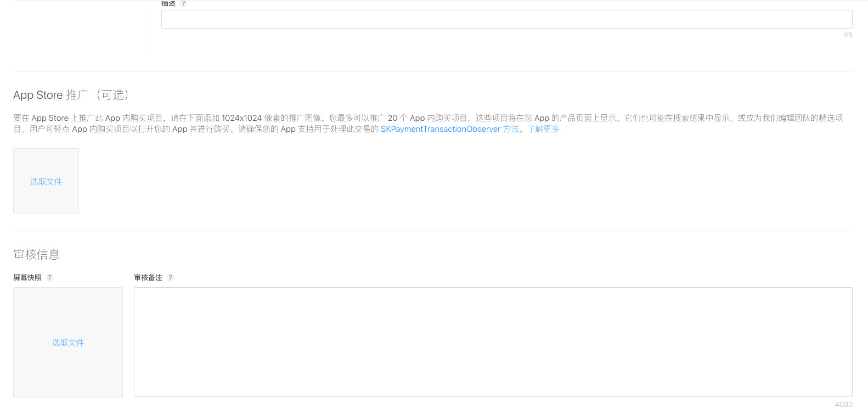Click the App Store 推广（可选）heading
The width and height of the screenshot is (868, 408).
click(71, 95)
